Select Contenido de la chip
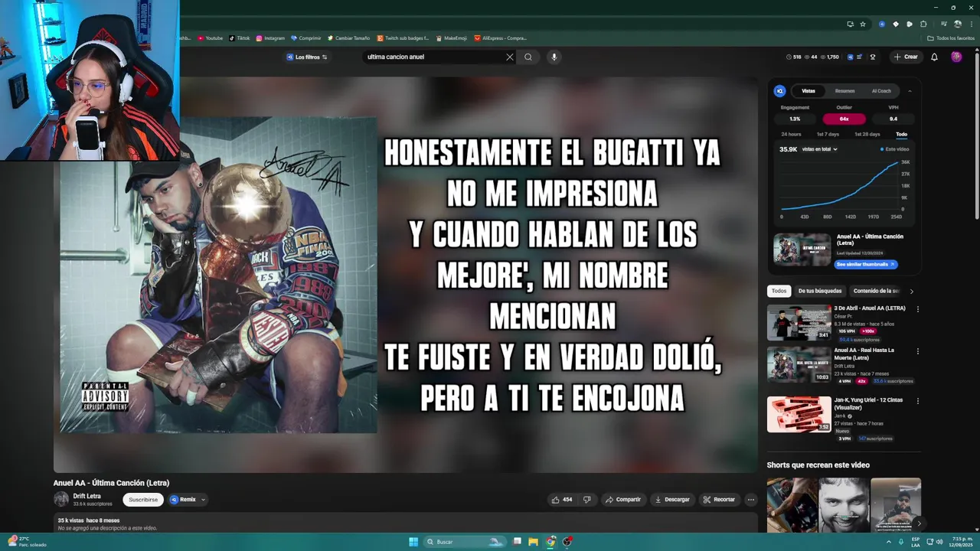This screenshot has width=980, height=551. pyautogui.click(x=877, y=291)
